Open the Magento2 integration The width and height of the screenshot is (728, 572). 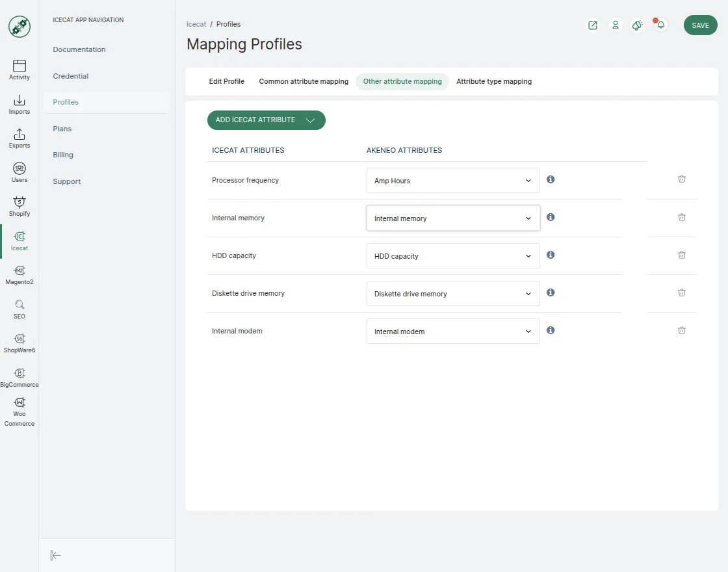19,274
